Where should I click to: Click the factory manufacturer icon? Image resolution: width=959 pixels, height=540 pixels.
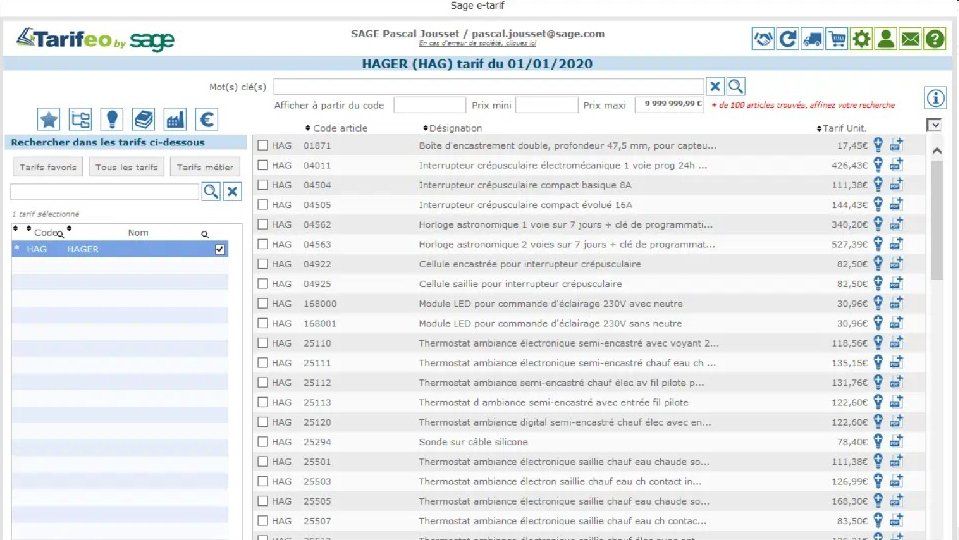coord(175,119)
